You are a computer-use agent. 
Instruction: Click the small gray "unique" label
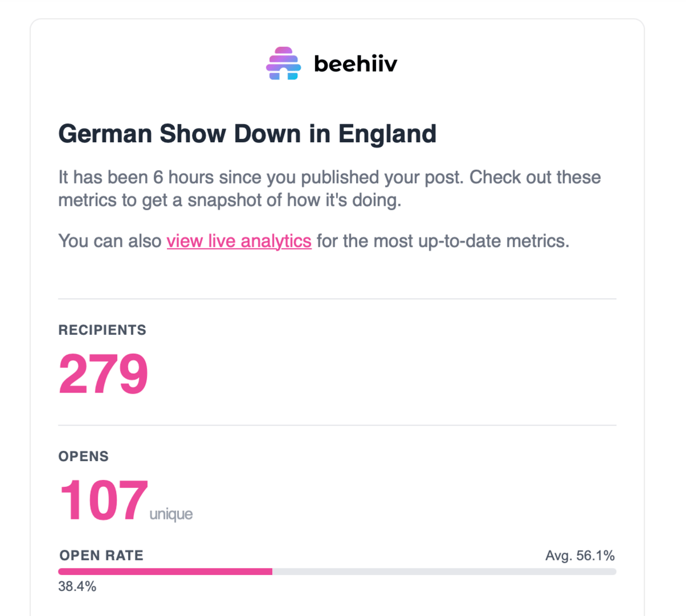[x=171, y=514]
